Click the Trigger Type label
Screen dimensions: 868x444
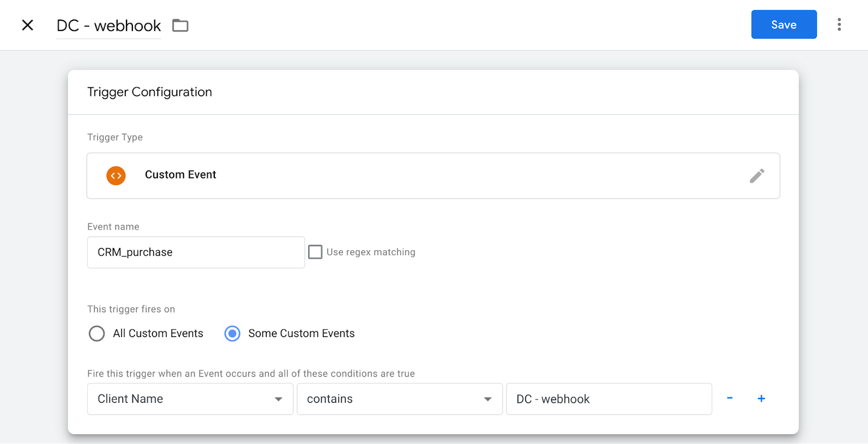[x=115, y=137]
